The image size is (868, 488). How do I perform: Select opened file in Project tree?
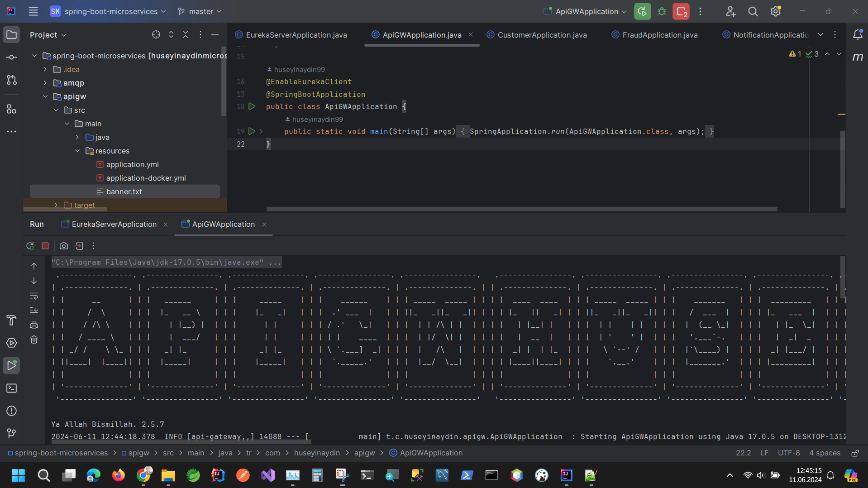tap(156, 34)
